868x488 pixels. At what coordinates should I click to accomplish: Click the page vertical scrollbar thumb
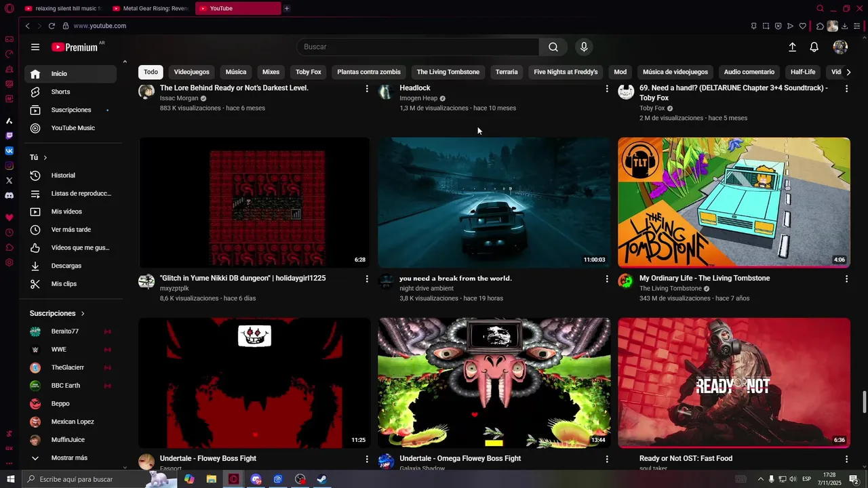tap(864, 401)
